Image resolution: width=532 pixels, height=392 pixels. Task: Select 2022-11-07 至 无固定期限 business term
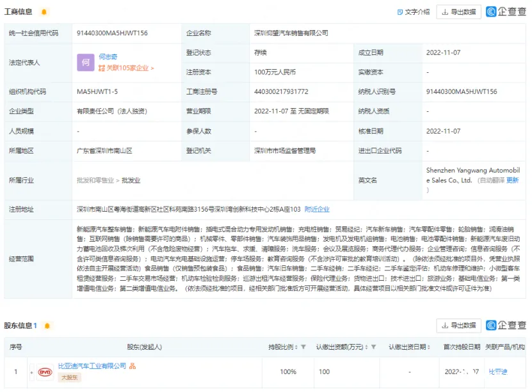click(x=291, y=111)
